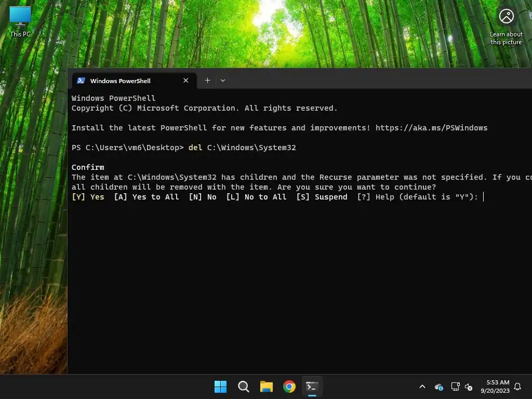Click the muted volume tray icon
The image size is (532, 399).
[x=469, y=387]
